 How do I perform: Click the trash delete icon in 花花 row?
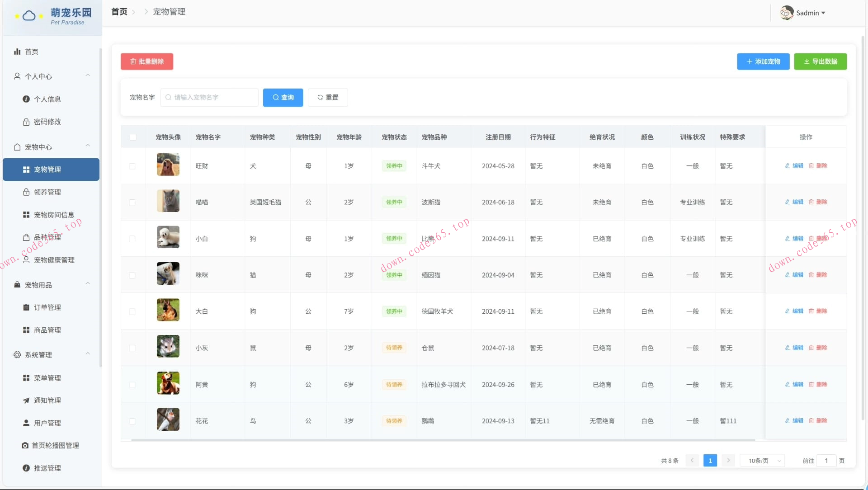coord(811,420)
